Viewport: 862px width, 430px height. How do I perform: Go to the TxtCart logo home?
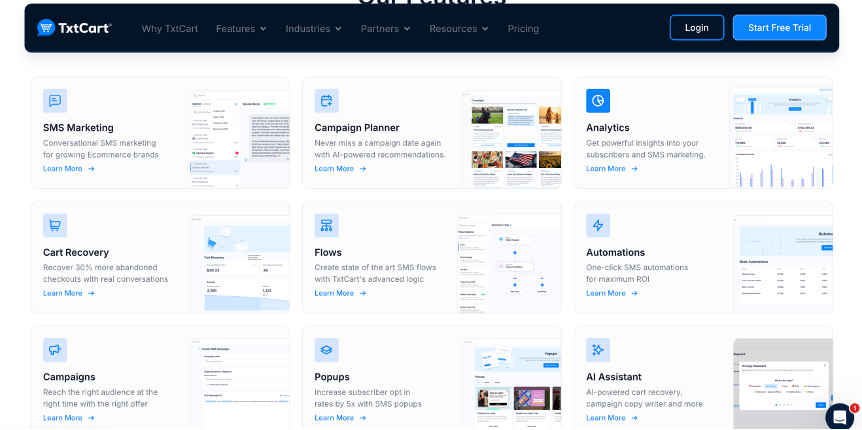tap(74, 28)
